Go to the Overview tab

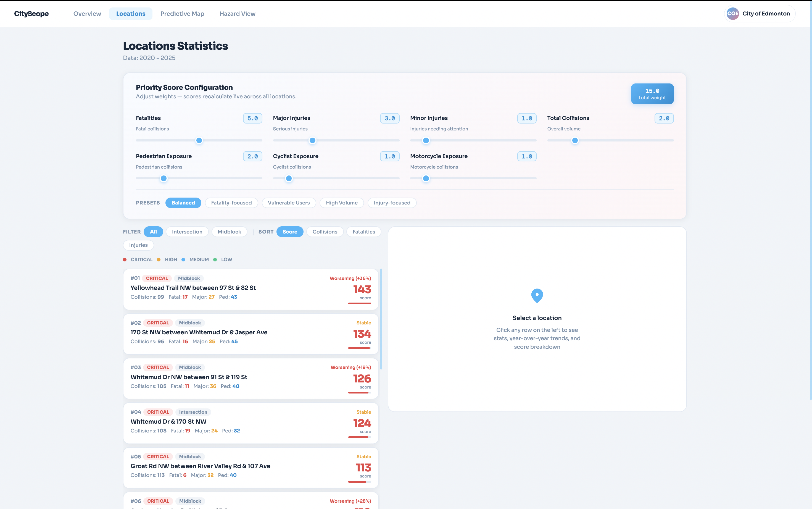87,14
